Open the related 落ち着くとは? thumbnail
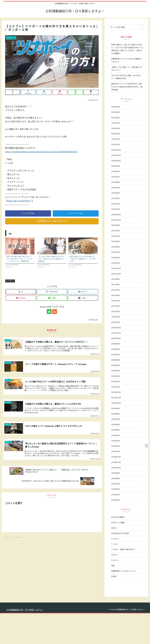The width and height of the screenshot is (150, 644). (x=20, y=246)
